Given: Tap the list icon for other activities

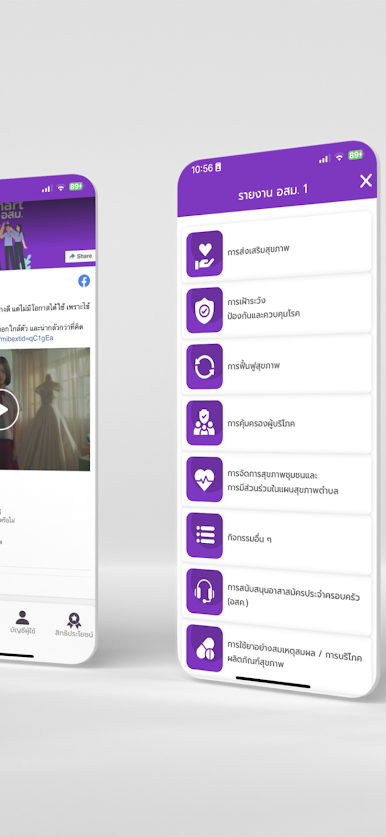Looking at the screenshot, I should [x=204, y=536].
